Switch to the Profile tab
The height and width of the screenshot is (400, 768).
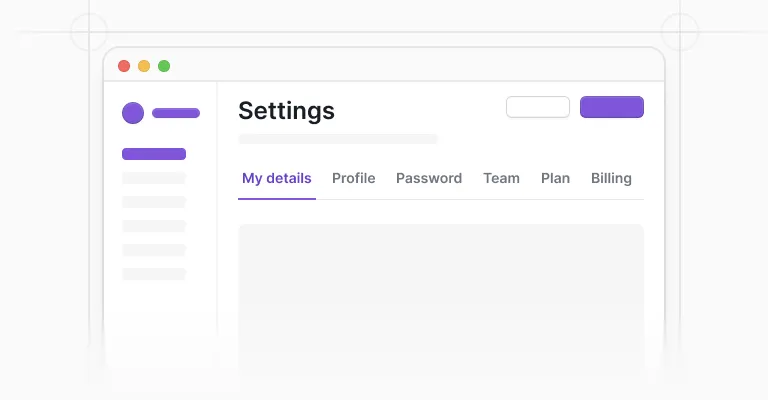tap(354, 178)
